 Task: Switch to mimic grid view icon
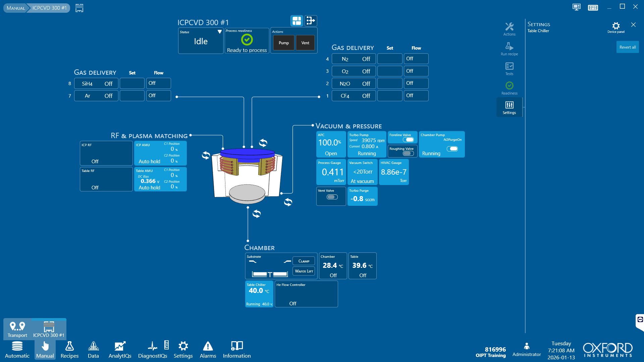pos(297,21)
